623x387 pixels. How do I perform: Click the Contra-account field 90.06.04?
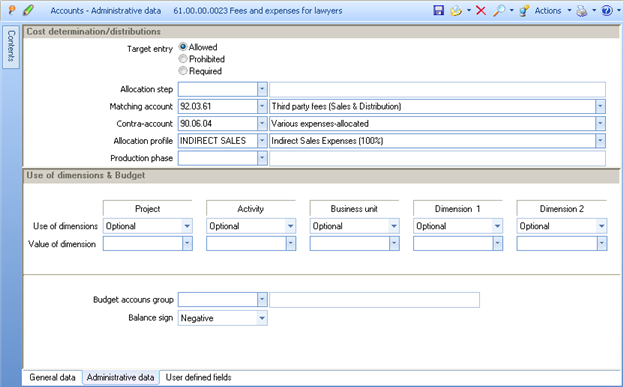218,124
